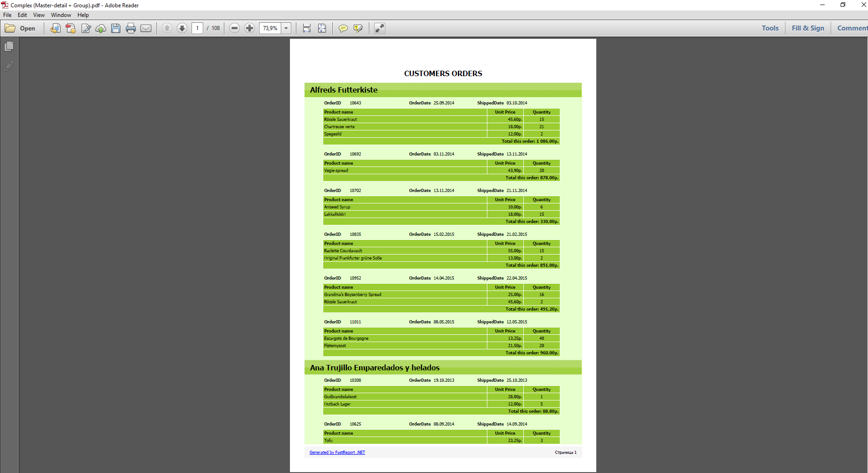Click the fit width scrolling icon

coord(307,28)
